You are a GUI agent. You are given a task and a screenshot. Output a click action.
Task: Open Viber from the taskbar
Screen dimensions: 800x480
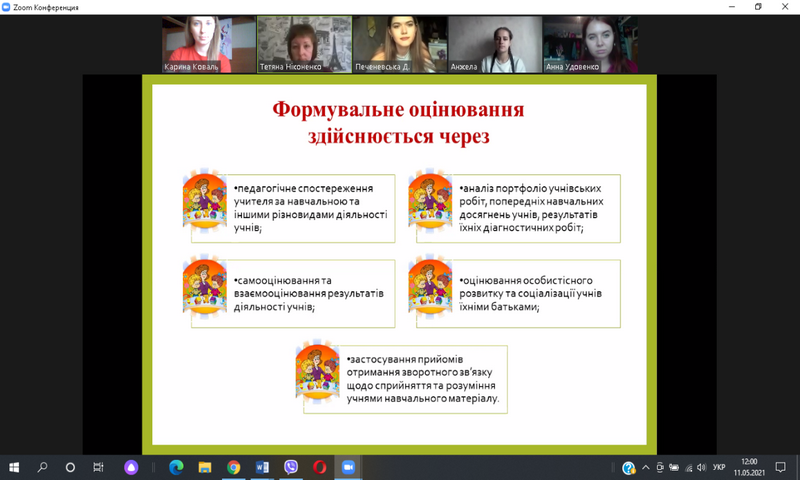(x=291, y=467)
